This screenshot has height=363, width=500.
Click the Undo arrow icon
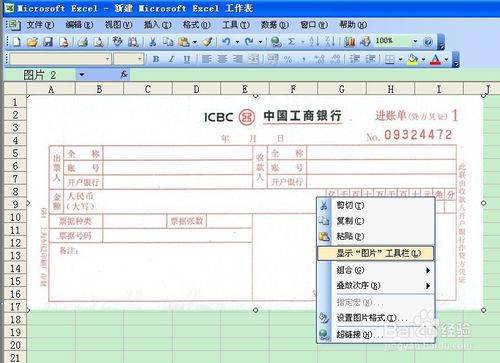(x=226, y=42)
